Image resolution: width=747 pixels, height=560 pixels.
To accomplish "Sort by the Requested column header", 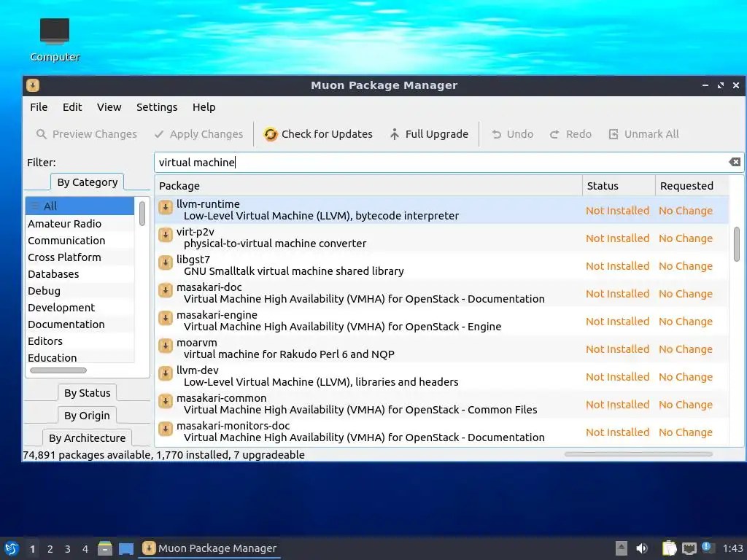I will pyautogui.click(x=692, y=186).
